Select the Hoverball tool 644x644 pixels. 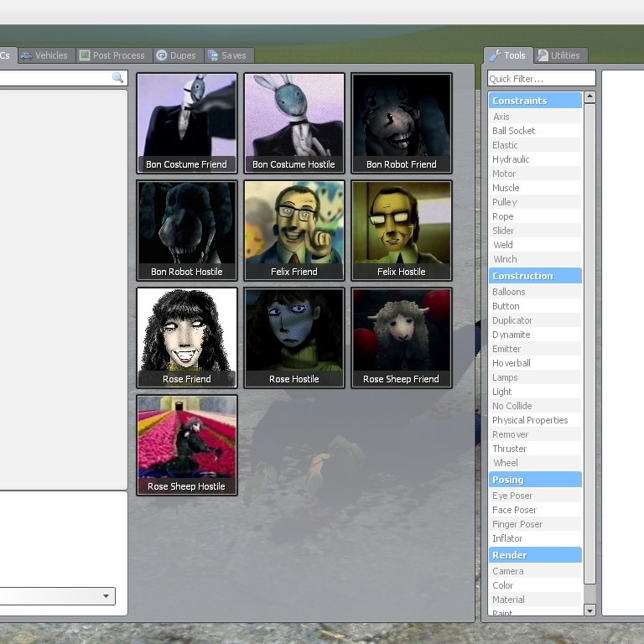point(535,363)
